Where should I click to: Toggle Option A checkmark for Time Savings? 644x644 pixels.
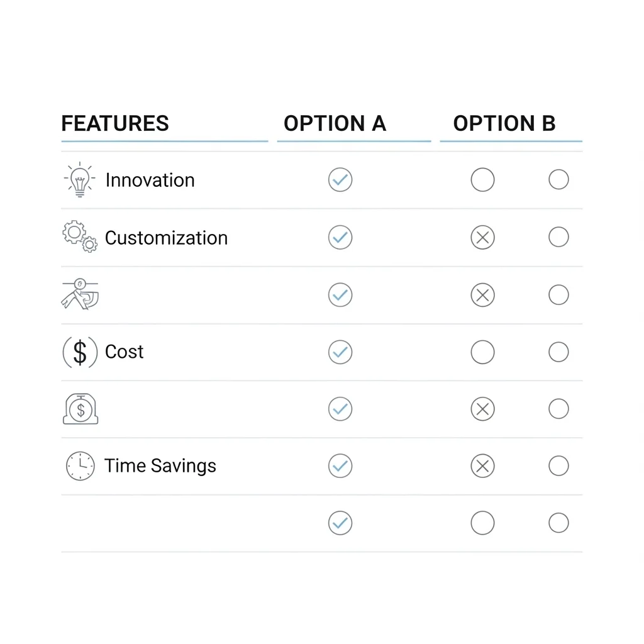click(x=340, y=466)
